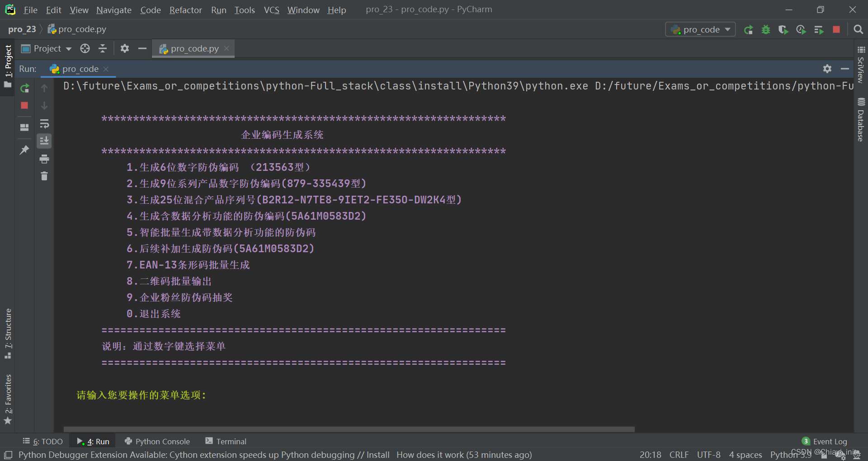Open the 6: TODO tool window
Screen dimensions: 868x461
(x=43, y=441)
